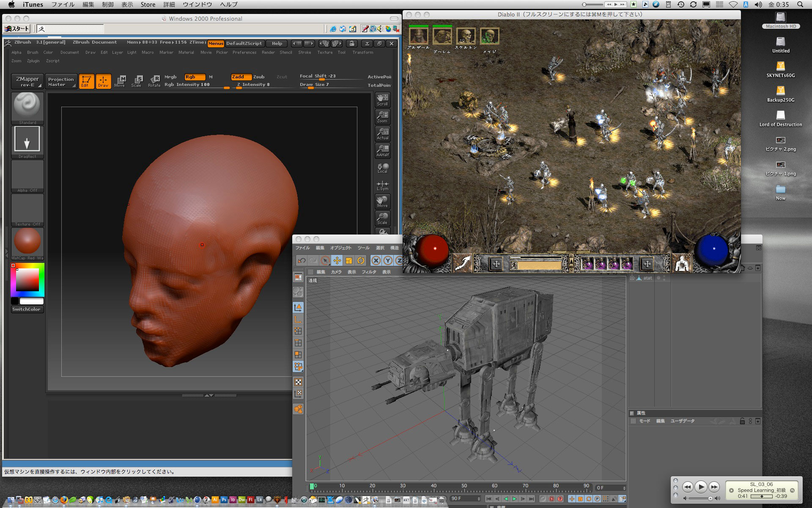
Task: Toggle ZBrush Edit mode button
Action: tap(86, 81)
